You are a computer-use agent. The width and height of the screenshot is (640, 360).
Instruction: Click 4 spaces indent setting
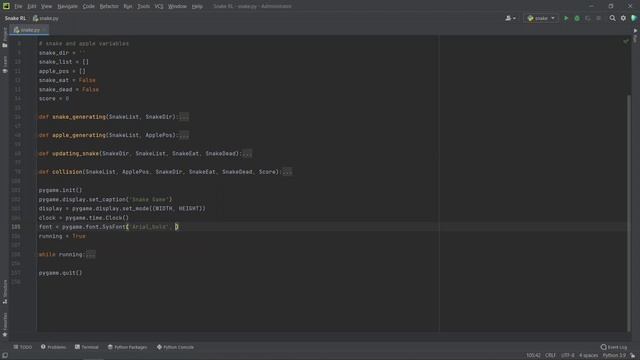588,356
